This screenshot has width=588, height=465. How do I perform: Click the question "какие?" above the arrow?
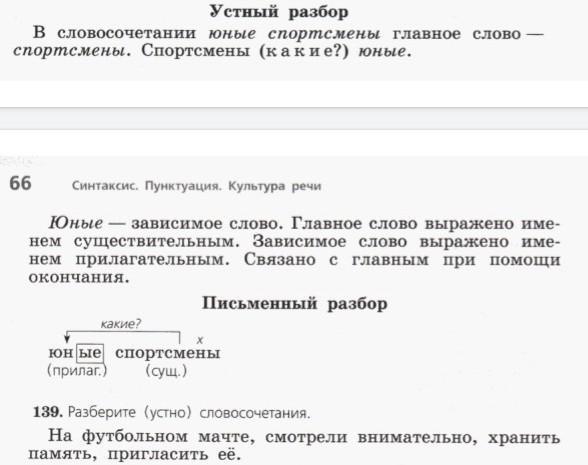(x=120, y=324)
